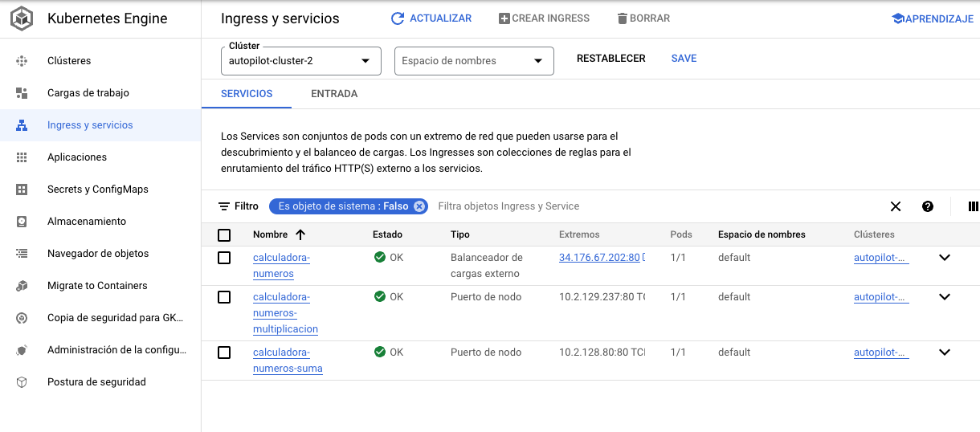Click the Postura de seguridad shield icon
980x432 pixels.
(22, 382)
